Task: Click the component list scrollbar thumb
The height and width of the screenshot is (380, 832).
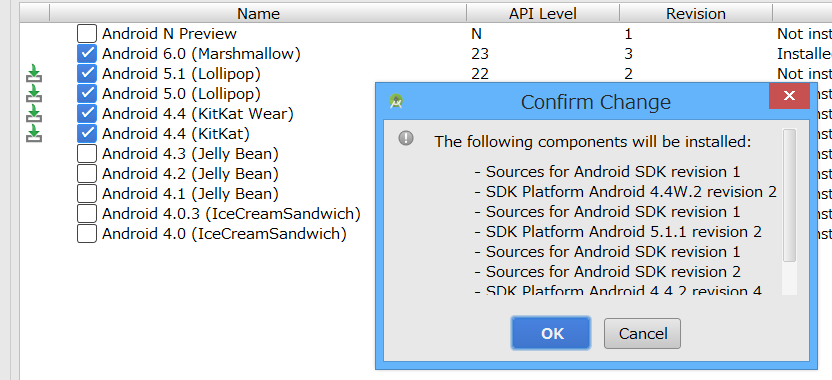Action: point(790,195)
